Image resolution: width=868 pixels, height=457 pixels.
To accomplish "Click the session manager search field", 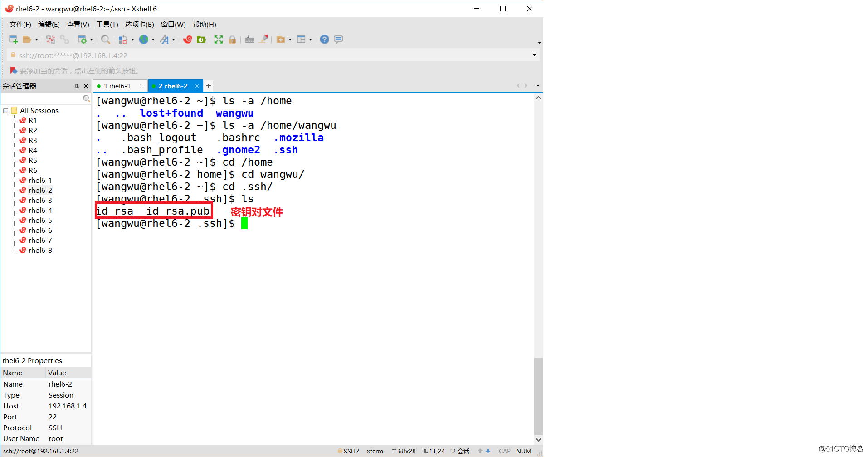I will [42, 98].
